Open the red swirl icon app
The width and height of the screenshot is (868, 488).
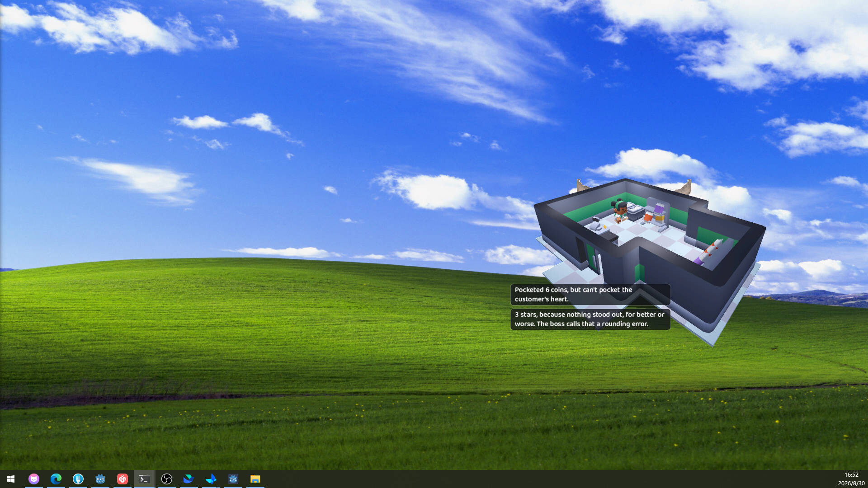(x=123, y=479)
